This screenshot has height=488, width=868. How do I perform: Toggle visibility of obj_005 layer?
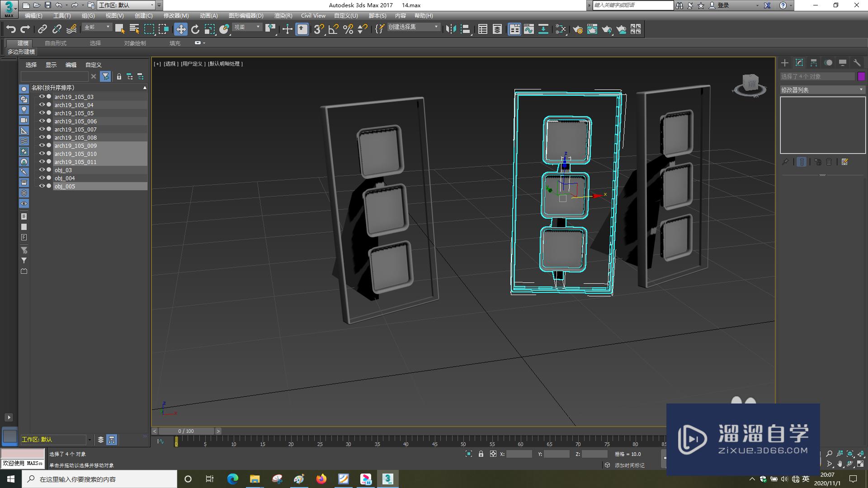(42, 186)
